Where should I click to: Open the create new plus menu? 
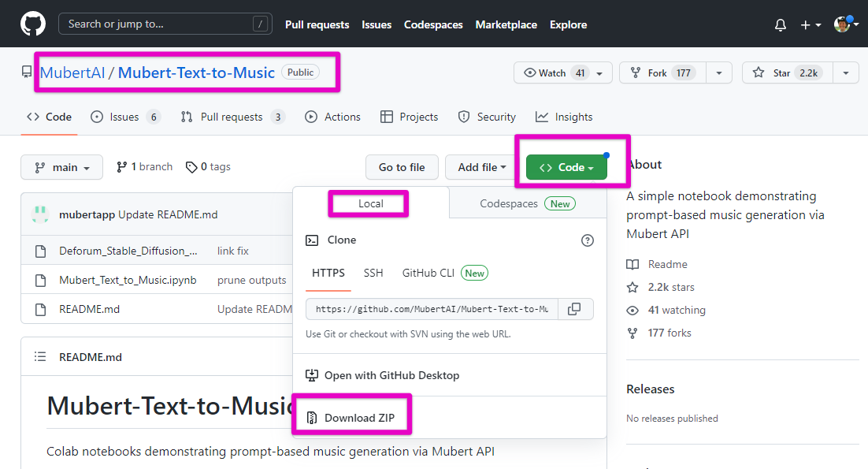811,25
